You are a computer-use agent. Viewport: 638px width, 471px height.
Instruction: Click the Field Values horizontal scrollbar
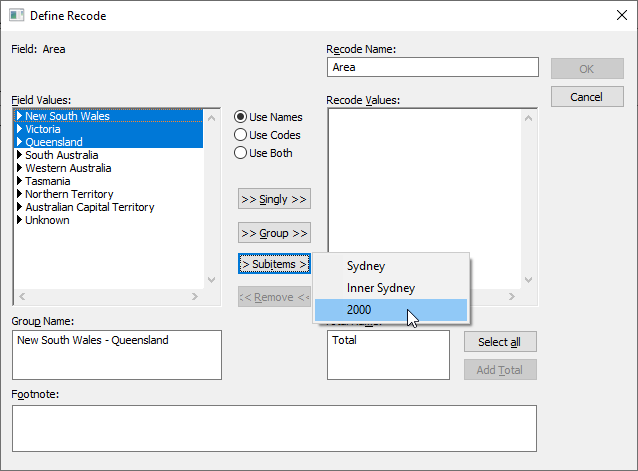[110, 297]
